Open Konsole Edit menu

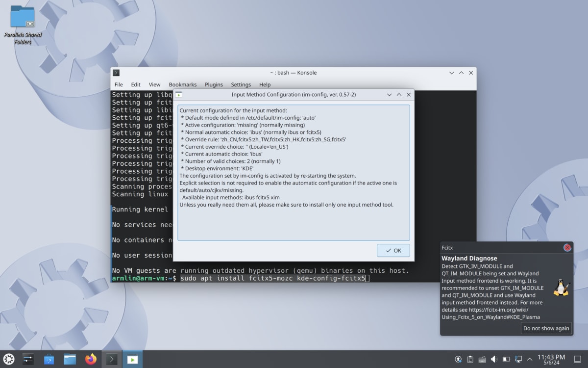(x=136, y=84)
